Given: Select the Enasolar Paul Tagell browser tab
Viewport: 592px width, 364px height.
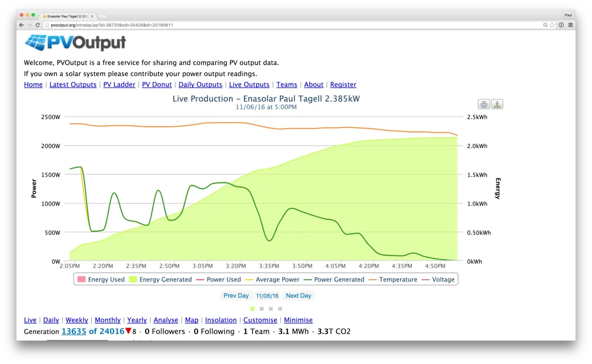Looking at the screenshot, I should pos(68,16).
